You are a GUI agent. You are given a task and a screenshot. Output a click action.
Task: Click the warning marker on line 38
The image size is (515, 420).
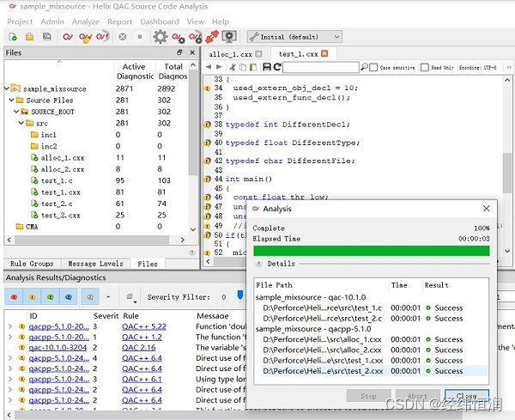pyautogui.click(x=207, y=125)
